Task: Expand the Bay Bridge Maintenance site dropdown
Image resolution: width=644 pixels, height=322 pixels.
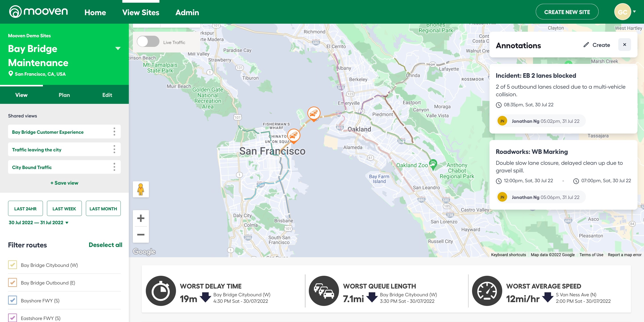Action: click(118, 48)
